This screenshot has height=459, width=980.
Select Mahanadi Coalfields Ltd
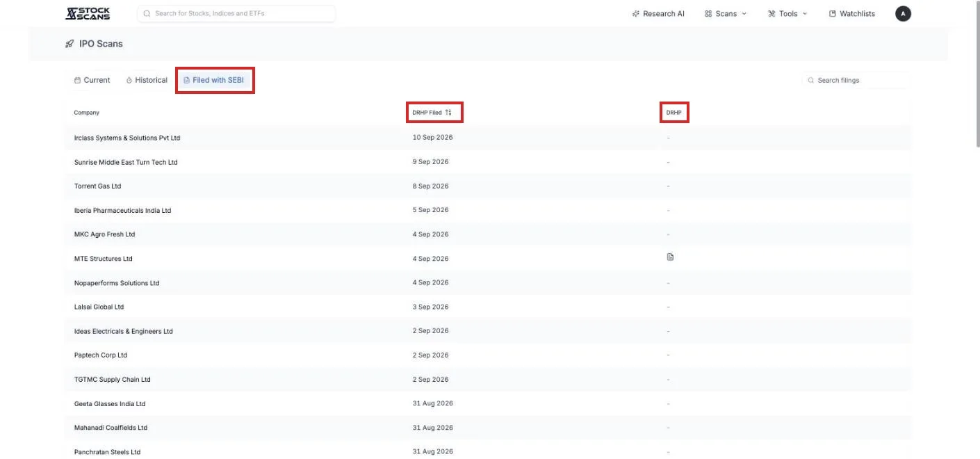pyautogui.click(x=111, y=428)
